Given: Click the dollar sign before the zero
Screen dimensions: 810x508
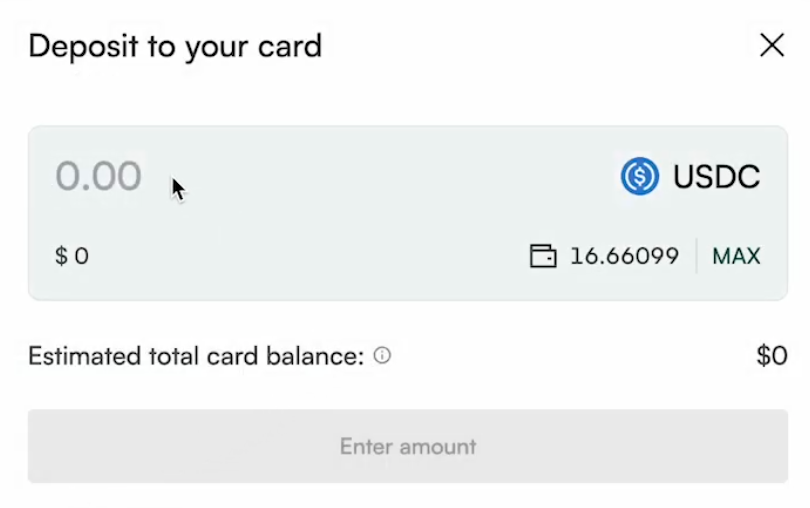Looking at the screenshot, I should click(x=61, y=256).
